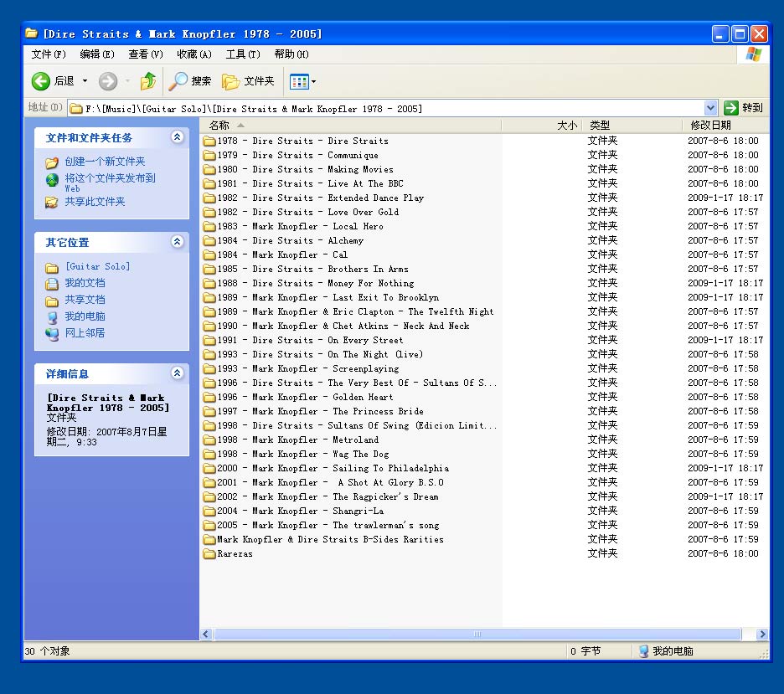Screen dimensions: 784x694
Task: Select the folder icon for 1978 Dire Straits
Action: click(x=209, y=141)
